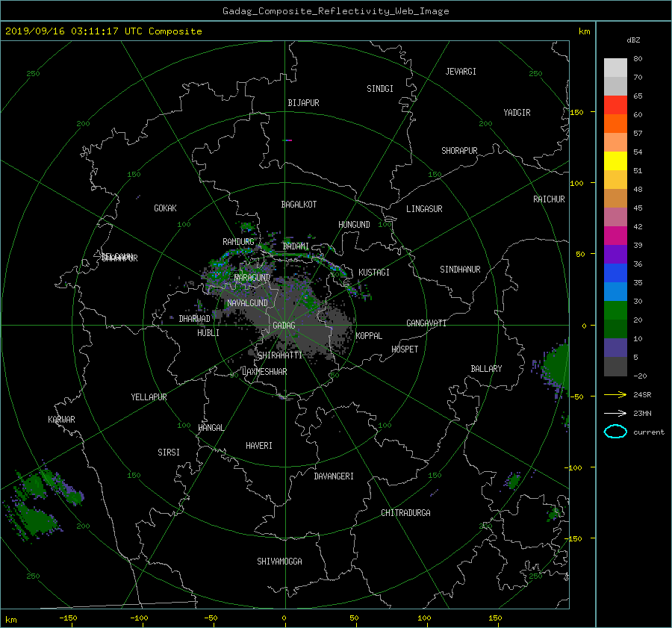Select the GOKAK city label

pyautogui.click(x=165, y=208)
